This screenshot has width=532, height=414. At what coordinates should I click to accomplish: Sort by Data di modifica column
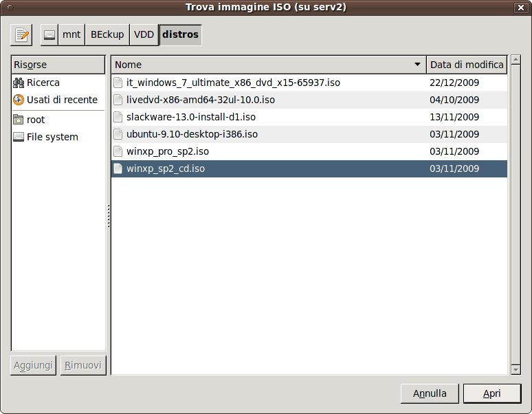coord(467,65)
